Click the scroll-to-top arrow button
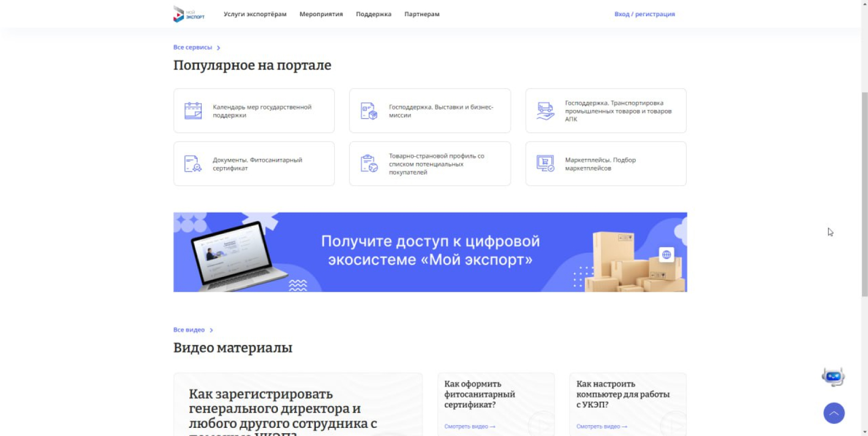Screen dimensions: 868x436 834,413
